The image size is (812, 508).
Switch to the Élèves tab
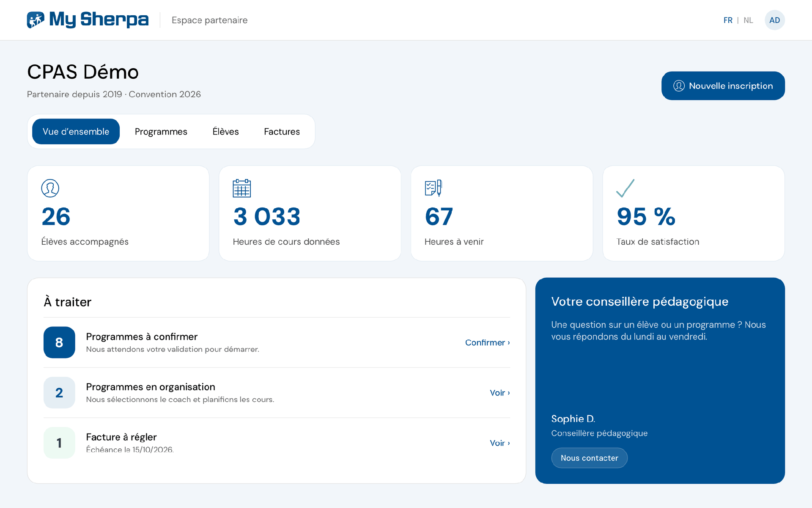[x=225, y=132]
